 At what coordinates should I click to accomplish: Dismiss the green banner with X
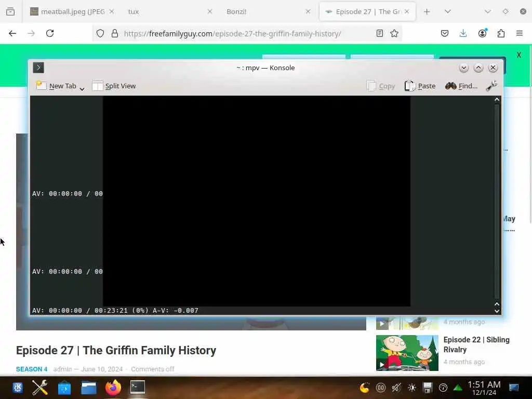tap(519, 55)
